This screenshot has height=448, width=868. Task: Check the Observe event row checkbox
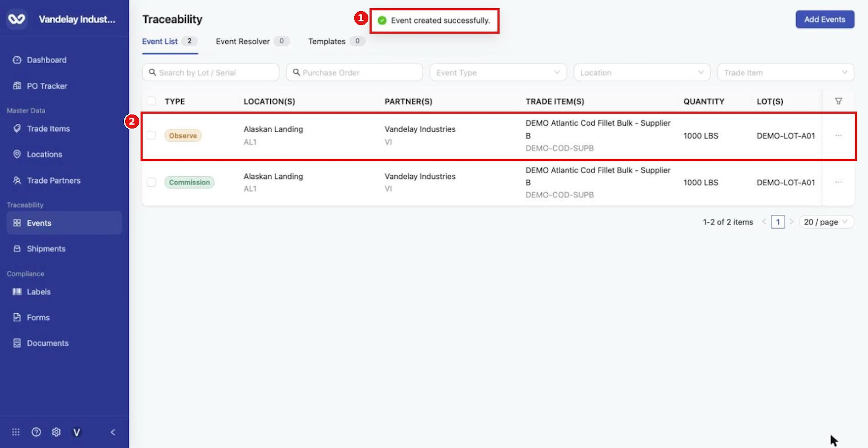(151, 135)
